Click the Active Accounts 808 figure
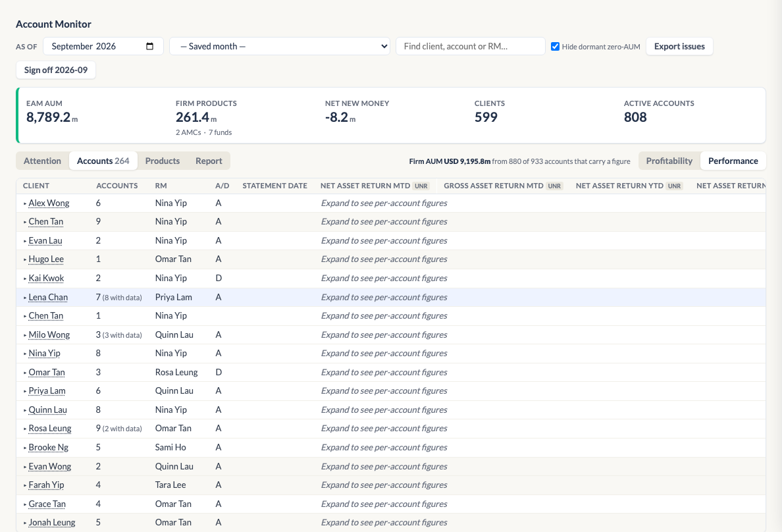The width and height of the screenshot is (782, 532). 635,117
